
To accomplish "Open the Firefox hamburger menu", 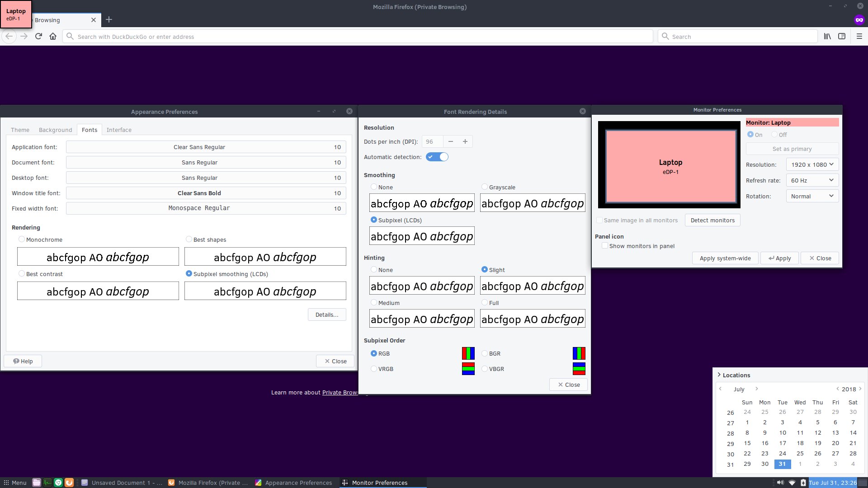I will click(859, 37).
